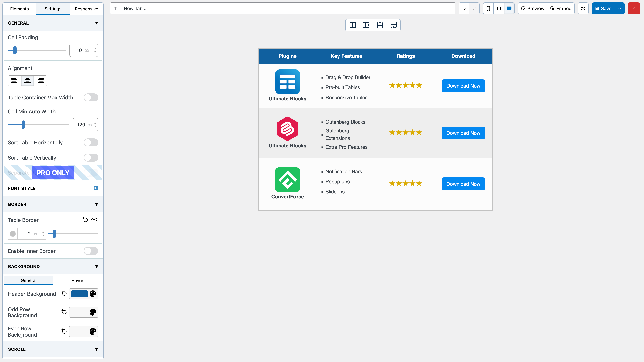This screenshot has height=362, width=644.
Task: Reset Table Border value icon
Action: click(x=85, y=220)
